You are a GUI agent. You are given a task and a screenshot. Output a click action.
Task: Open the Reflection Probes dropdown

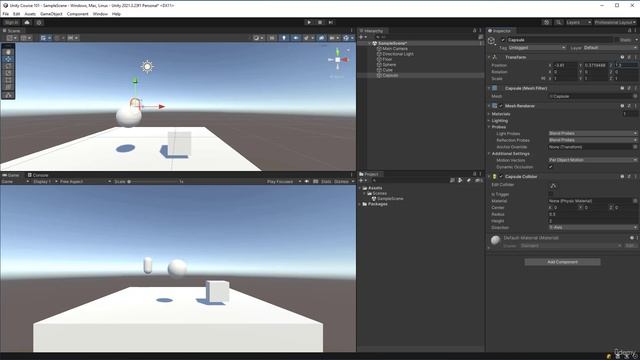click(593, 140)
